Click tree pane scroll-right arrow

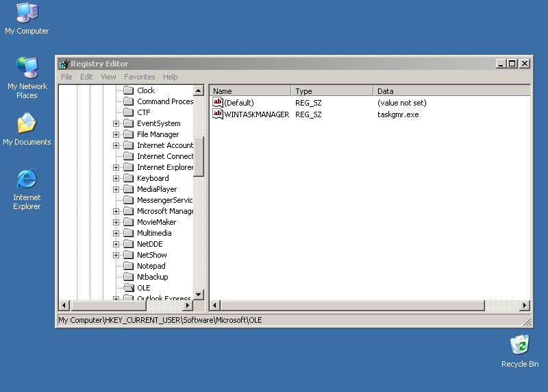click(x=188, y=305)
